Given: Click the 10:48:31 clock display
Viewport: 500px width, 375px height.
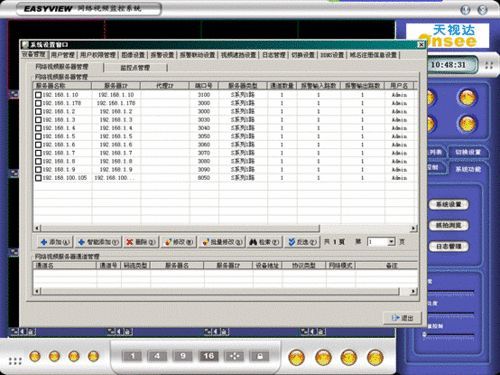Looking at the screenshot, I should pyautogui.click(x=448, y=65).
